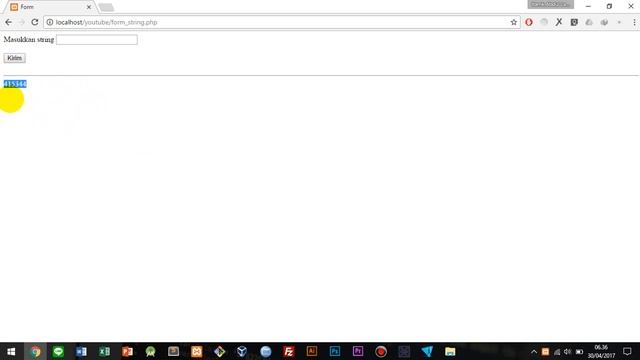The image size is (640, 360).
Task: View site information for localhost
Action: [x=49, y=22]
